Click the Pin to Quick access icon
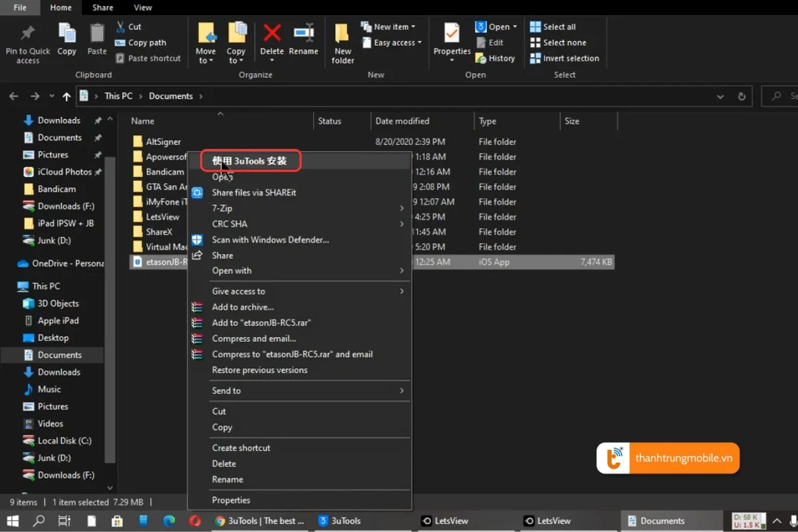 pos(28,33)
